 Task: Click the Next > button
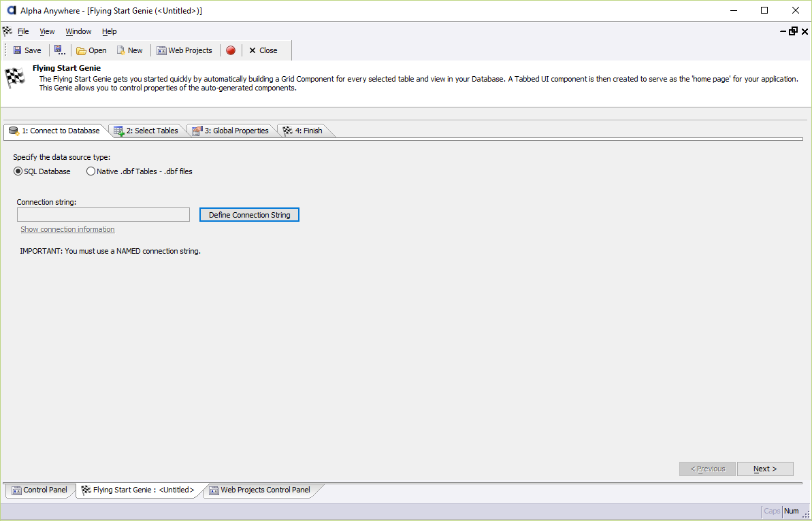tap(765, 469)
